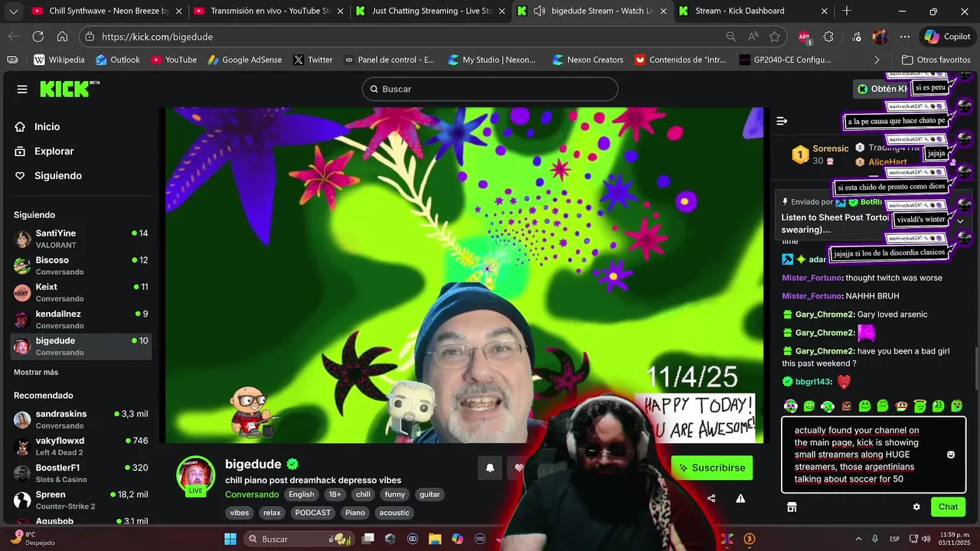The image size is (980, 551).
Task: Show hidden system tray icons
Action: pos(858,539)
